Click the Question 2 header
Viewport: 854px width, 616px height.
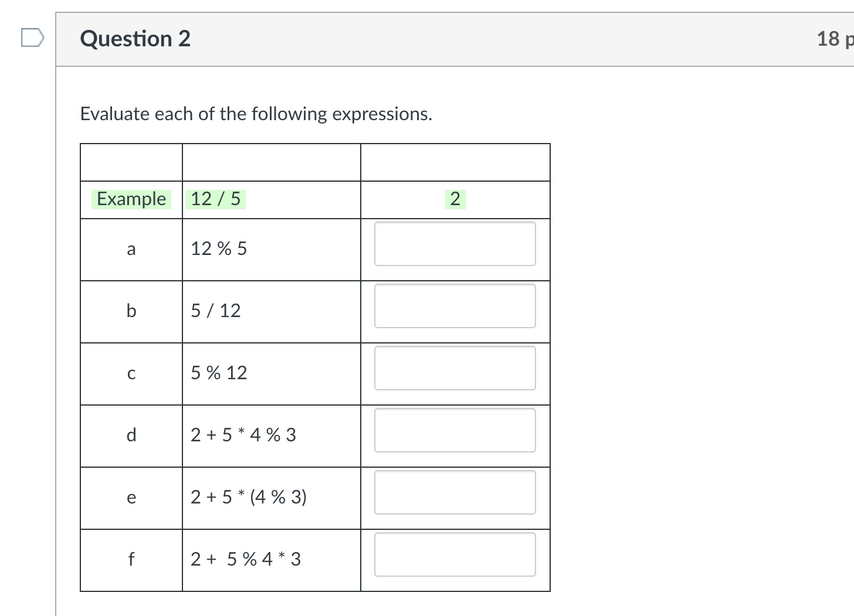pyautogui.click(x=135, y=39)
